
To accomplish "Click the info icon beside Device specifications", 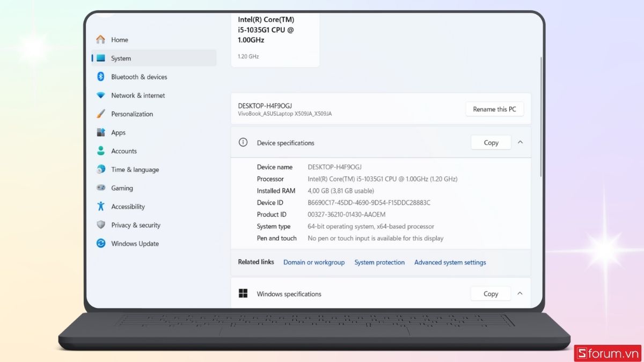I will [x=243, y=143].
